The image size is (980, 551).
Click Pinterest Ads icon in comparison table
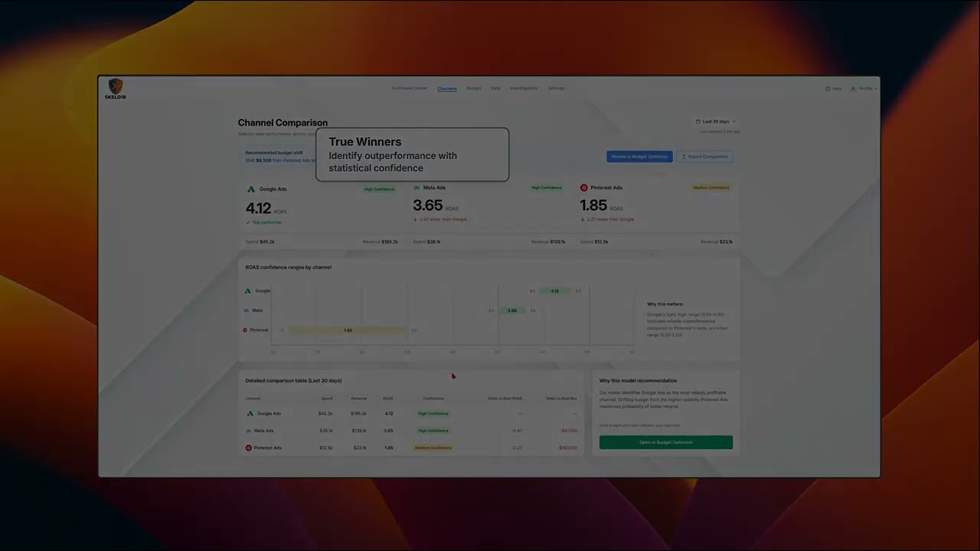[249, 448]
